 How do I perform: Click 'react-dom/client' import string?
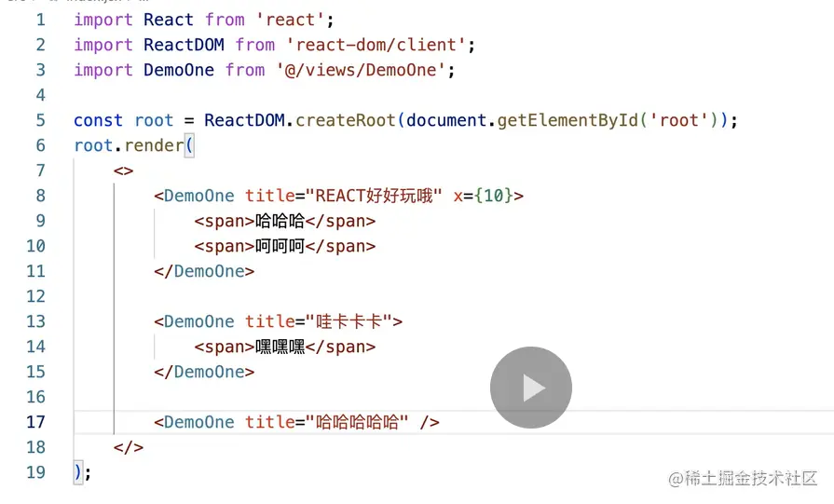click(376, 46)
